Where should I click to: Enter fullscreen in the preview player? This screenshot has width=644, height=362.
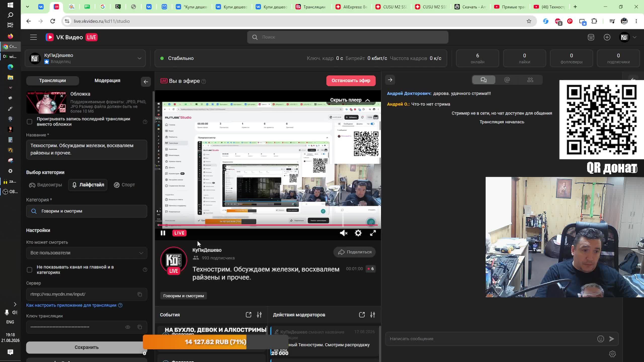coord(373,233)
